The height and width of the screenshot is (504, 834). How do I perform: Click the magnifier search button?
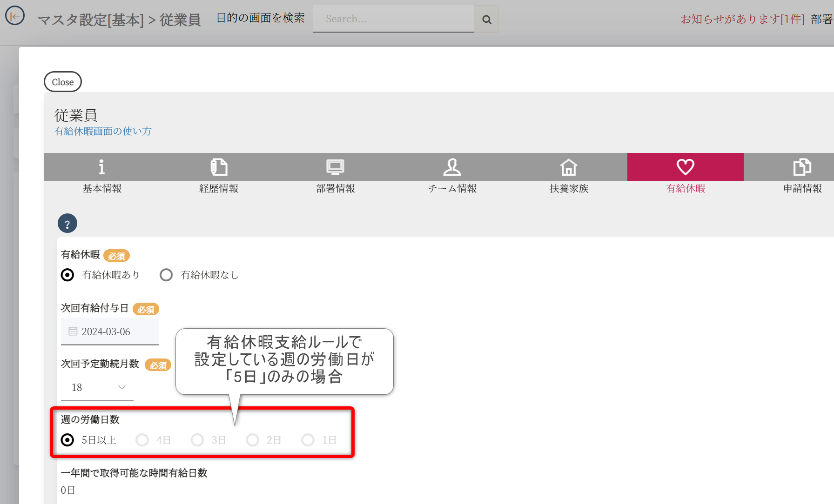pos(486,19)
